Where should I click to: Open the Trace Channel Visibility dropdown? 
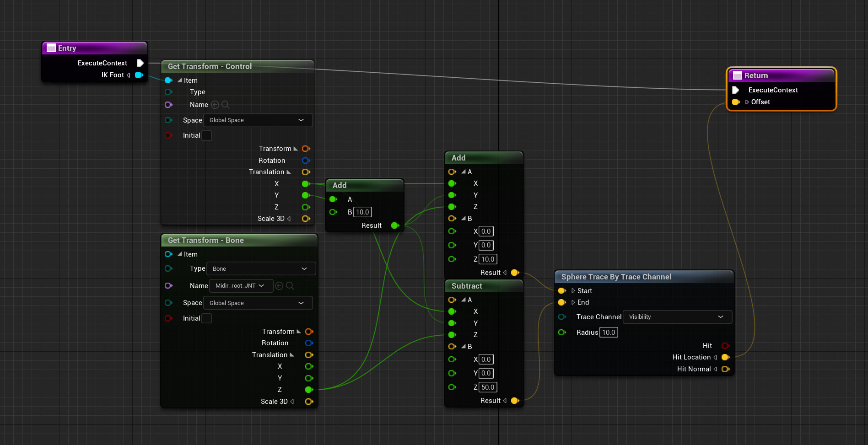[x=677, y=316]
